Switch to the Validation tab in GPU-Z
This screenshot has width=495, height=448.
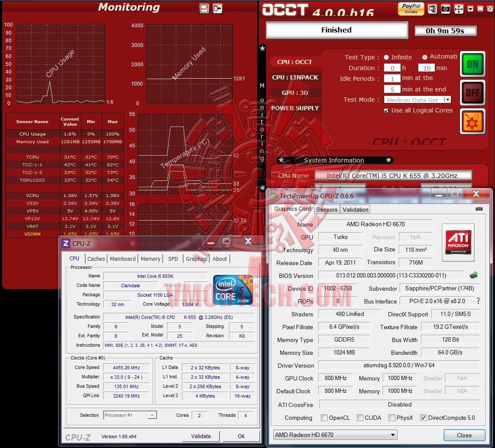tap(355, 209)
